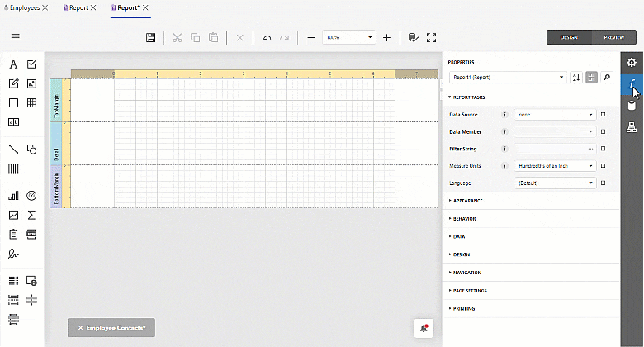644x347 pixels.
Task: Zoom in with the plus button
Action: click(386, 38)
